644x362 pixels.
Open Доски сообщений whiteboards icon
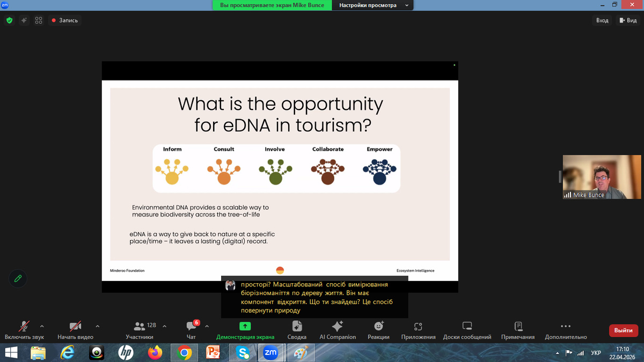tap(467, 326)
